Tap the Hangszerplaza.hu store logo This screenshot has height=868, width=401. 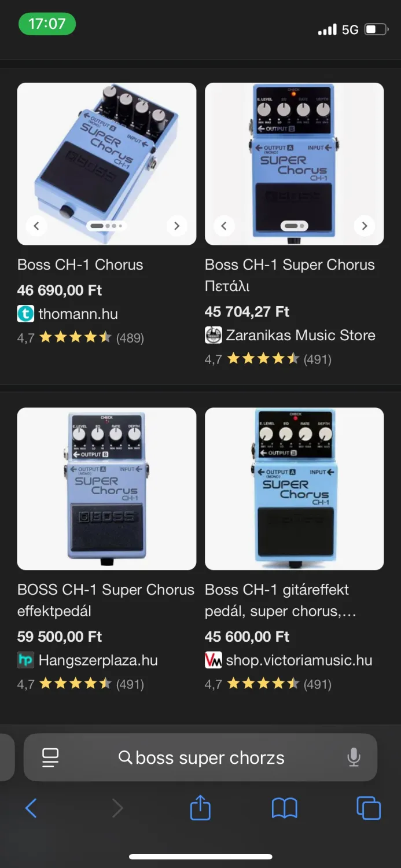click(x=25, y=660)
